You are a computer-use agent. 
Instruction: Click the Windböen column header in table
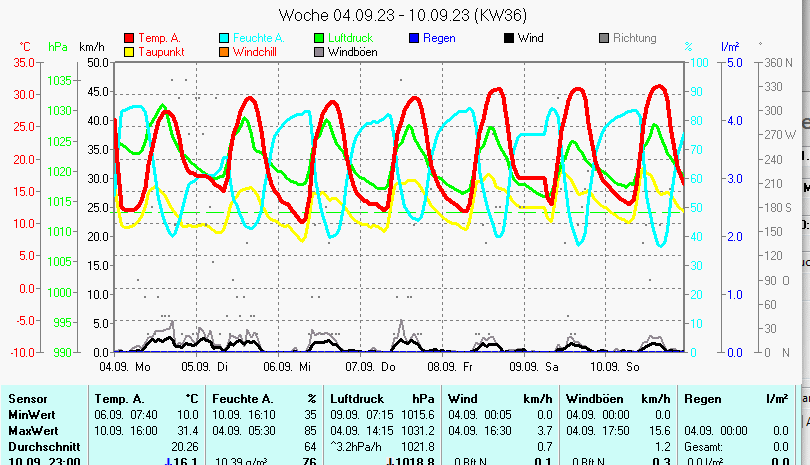pyautogui.click(x=593, y=399)
